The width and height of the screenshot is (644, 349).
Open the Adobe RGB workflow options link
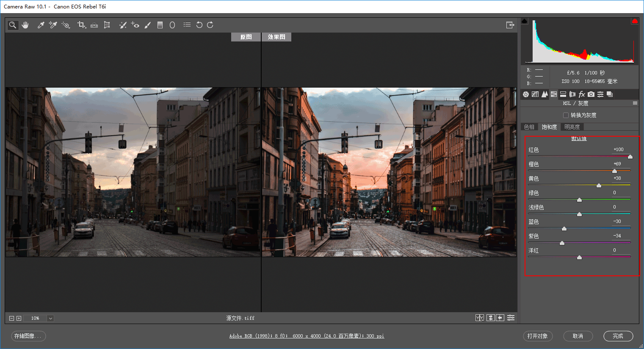[307, 336]
